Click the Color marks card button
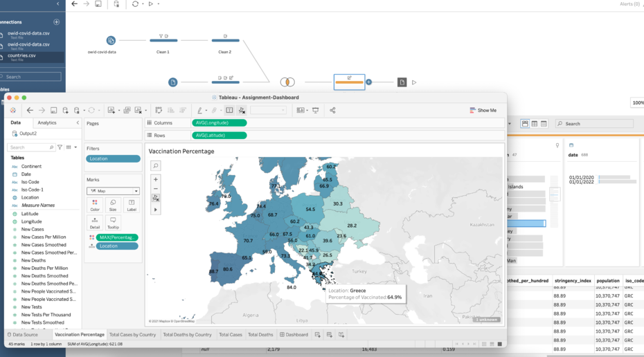644x357 pixels. point(95,205)
